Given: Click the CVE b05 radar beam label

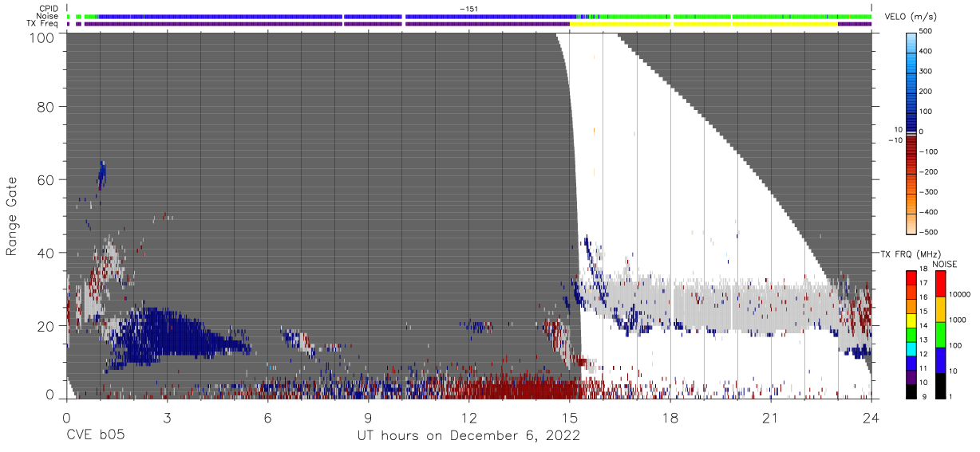Looking at the screenshot, I should point(95,436).
